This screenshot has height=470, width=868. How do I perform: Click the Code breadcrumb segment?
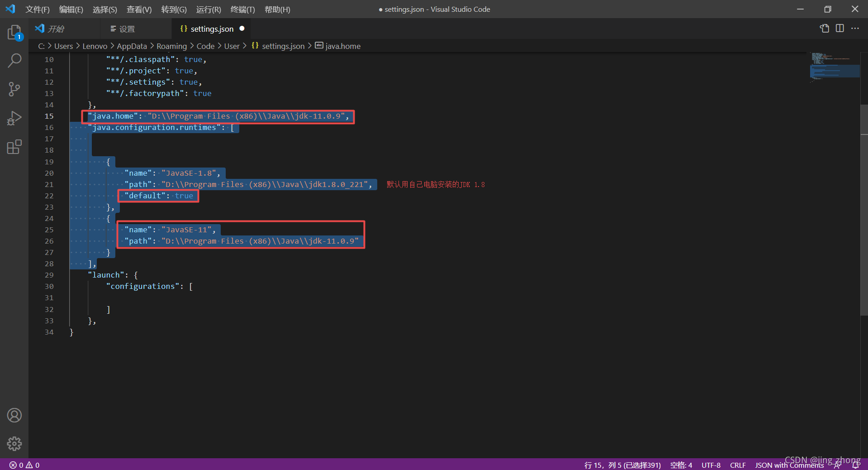[205, 46]
